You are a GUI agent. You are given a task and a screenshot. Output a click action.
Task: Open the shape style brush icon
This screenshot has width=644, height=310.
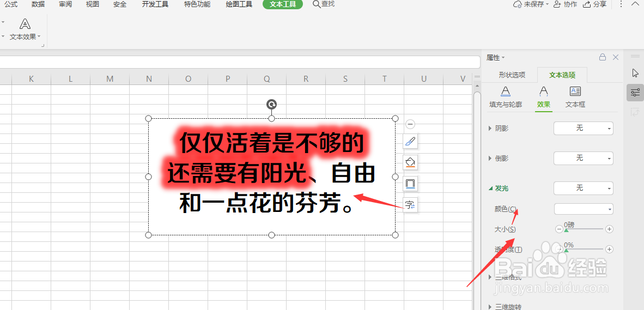click(x=410, y=142)
